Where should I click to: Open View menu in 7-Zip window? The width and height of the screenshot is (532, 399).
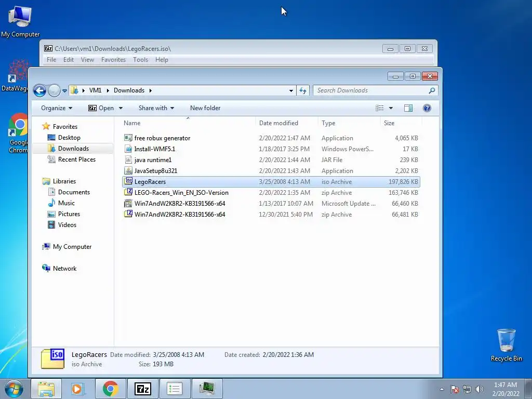pyautogui.click(x=87, y=60)
